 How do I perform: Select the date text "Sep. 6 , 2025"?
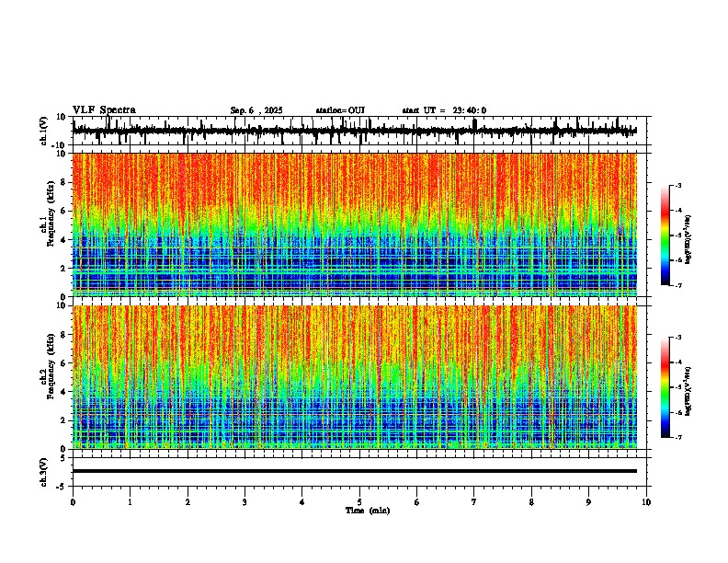pos(256,110)
